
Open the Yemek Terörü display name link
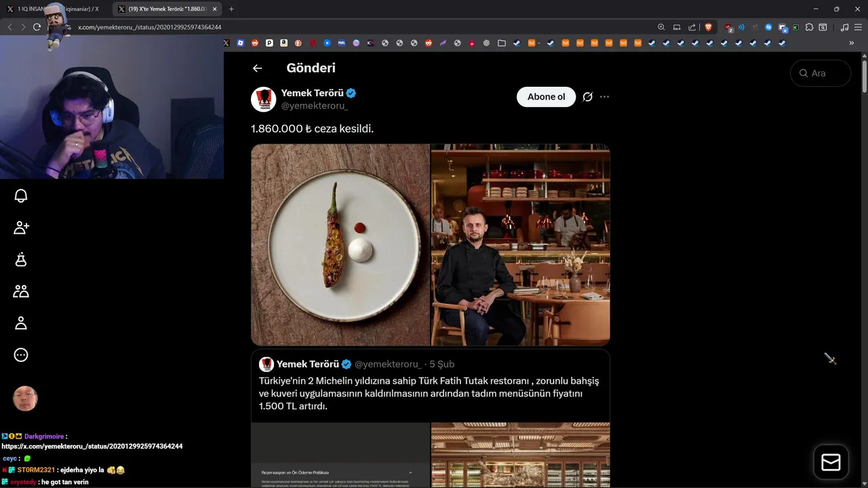313,93
